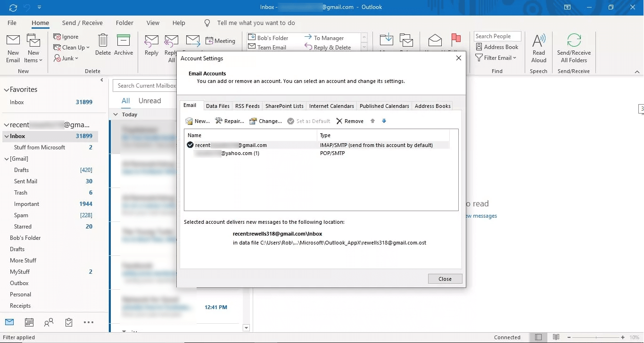Switch to the Send / Receive ribbon tab
This screenshot has width=644, height=343.
click(x=83, y=23)
